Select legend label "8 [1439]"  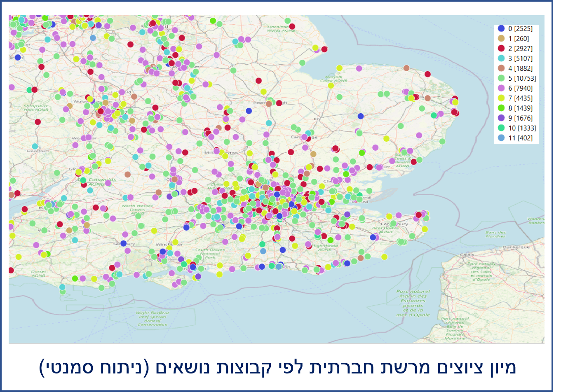[x=520, y=108]
